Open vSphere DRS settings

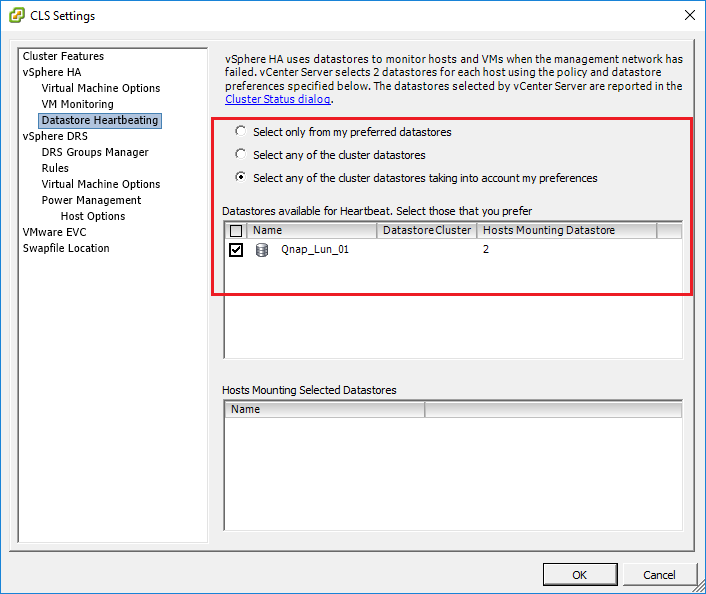pos(55,136)
